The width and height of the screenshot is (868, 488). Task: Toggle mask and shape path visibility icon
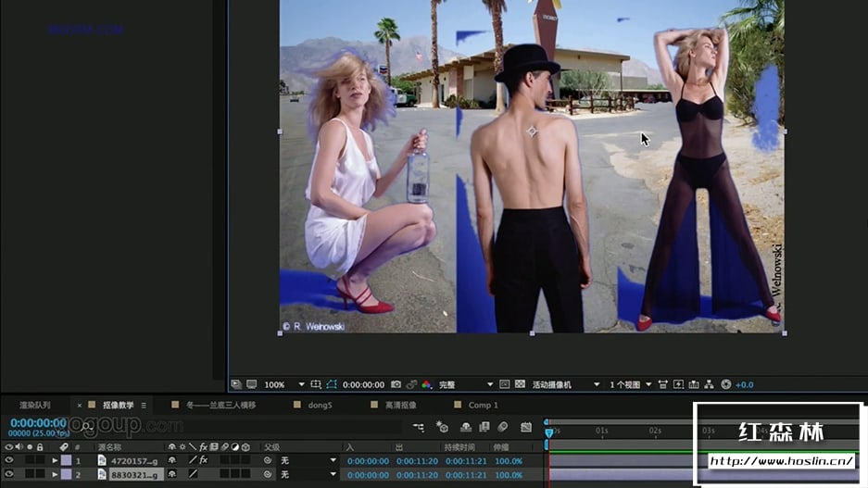(x=332, y=384)
